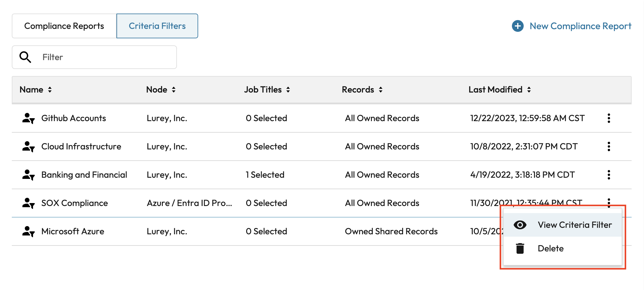The image size is (644, 290).
Task: Click the SOX Compliance filter icon
Action: [x=28, y=203]
